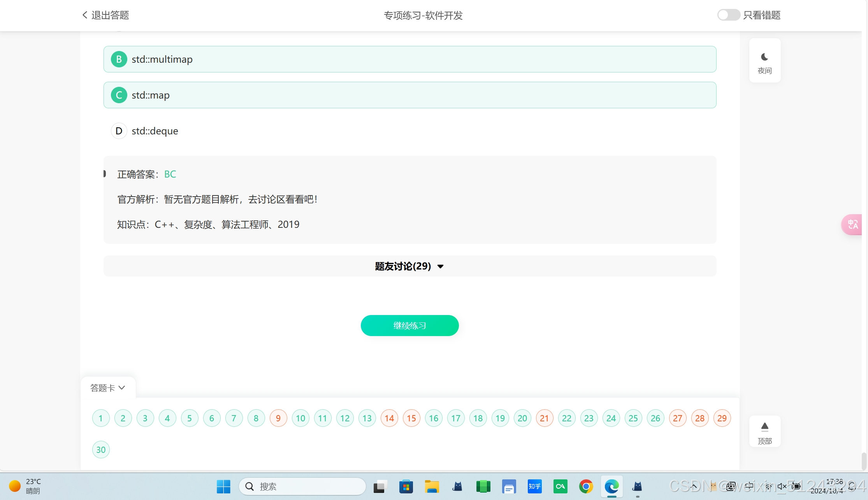This screenshot has height=500, width=868.
Task: Open File Explorer from taskbar
Action: 432,486
